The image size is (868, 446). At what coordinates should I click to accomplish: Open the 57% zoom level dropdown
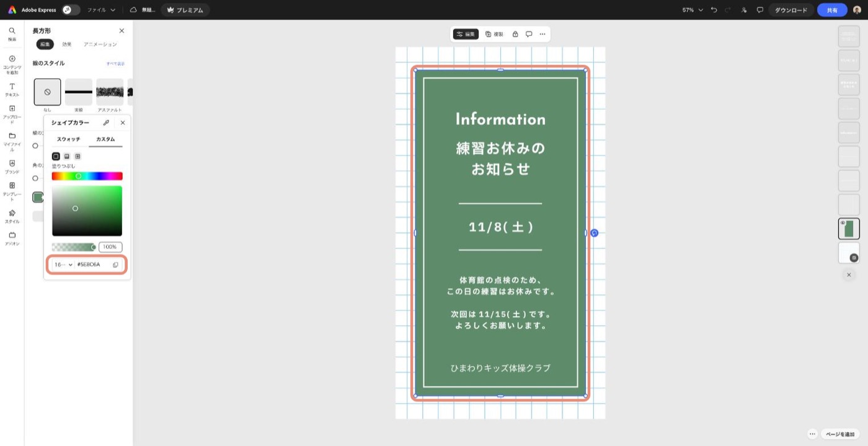point(693,10)
